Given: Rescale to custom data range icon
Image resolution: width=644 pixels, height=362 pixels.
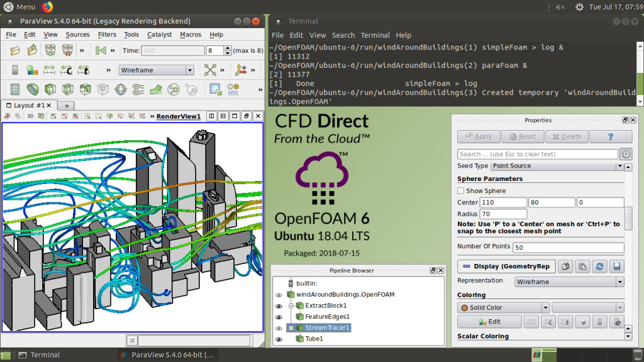Looking at the screenshot, I should 67,70.
